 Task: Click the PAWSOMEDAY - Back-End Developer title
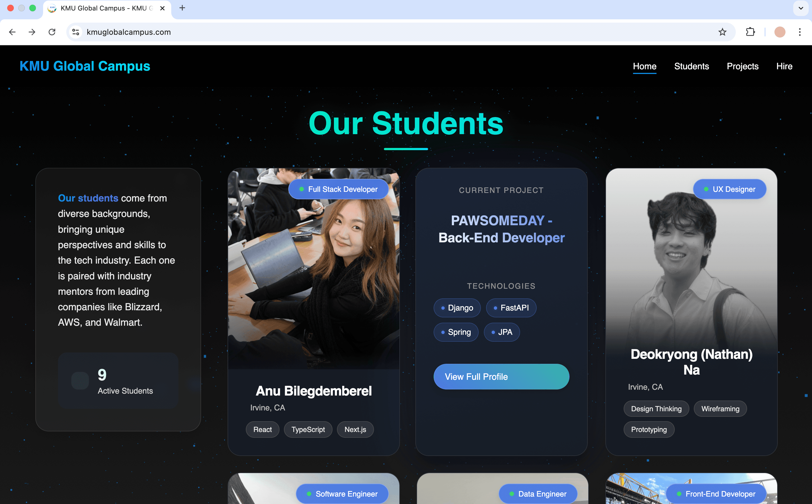(x=501, y=229)
